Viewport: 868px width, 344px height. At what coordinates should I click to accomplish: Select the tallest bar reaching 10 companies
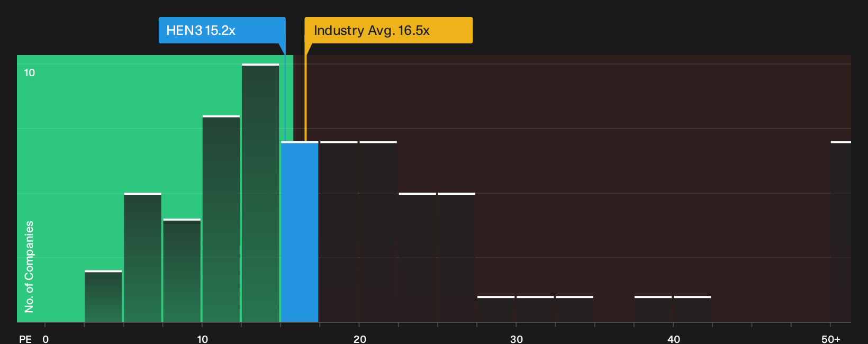(260, 193)
